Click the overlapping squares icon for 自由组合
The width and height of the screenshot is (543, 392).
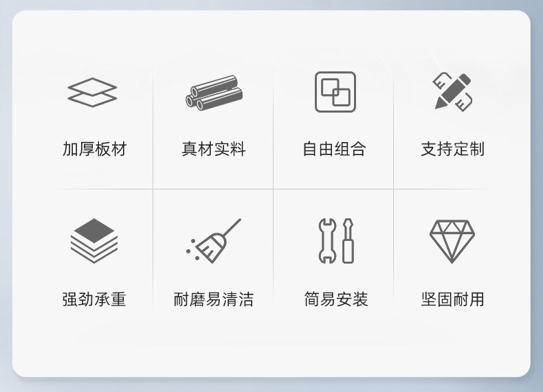coord(335,92)
